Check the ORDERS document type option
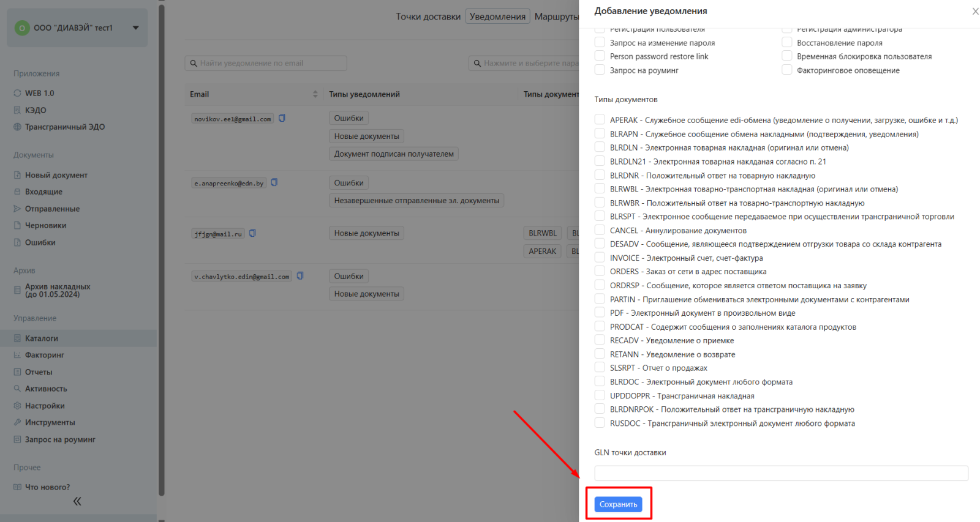Screen dimensions: 980x522 [x=600, y=271]
